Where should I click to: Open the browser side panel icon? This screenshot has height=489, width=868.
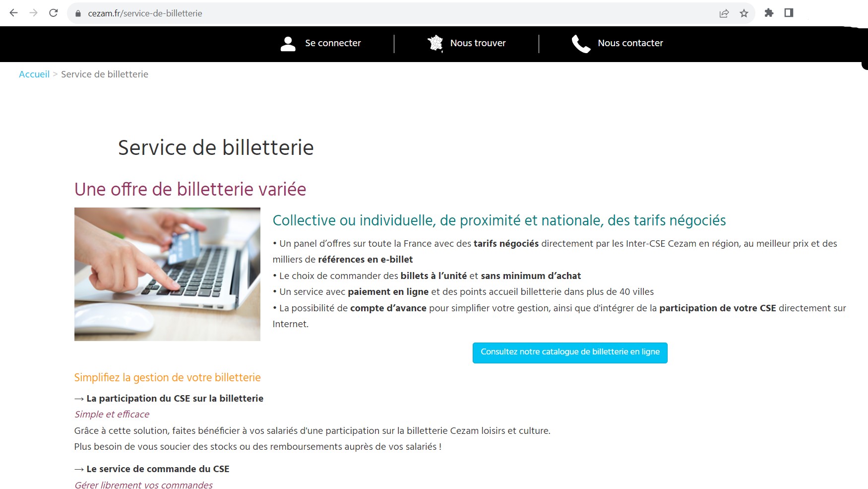789,13
